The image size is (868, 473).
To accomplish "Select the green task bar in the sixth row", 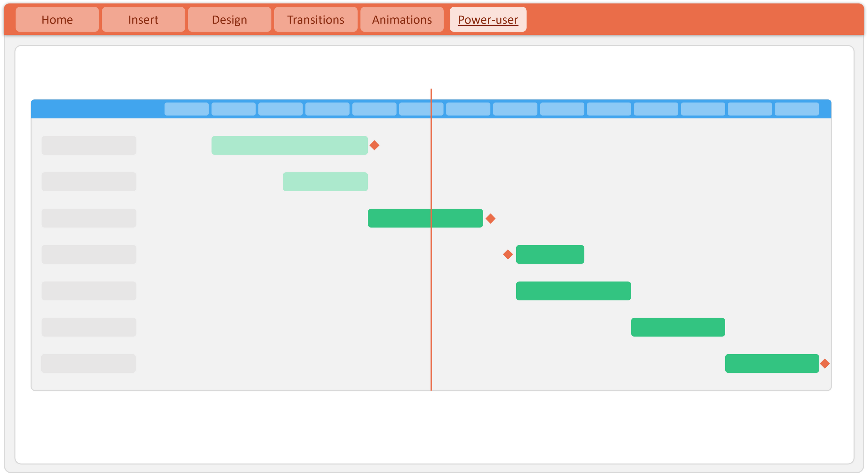I will 678,327.
